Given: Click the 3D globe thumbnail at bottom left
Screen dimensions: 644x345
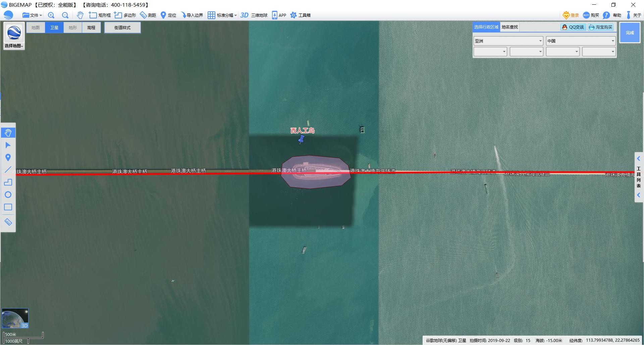Looking at the screenshot, I should [x=15, y=318].
